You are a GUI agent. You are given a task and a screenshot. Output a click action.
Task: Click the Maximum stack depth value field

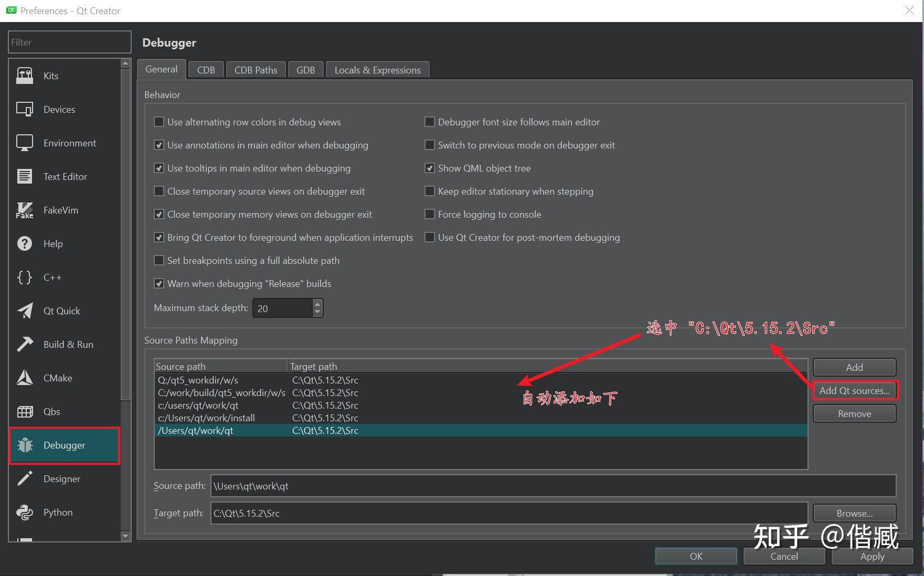point(283,308)
